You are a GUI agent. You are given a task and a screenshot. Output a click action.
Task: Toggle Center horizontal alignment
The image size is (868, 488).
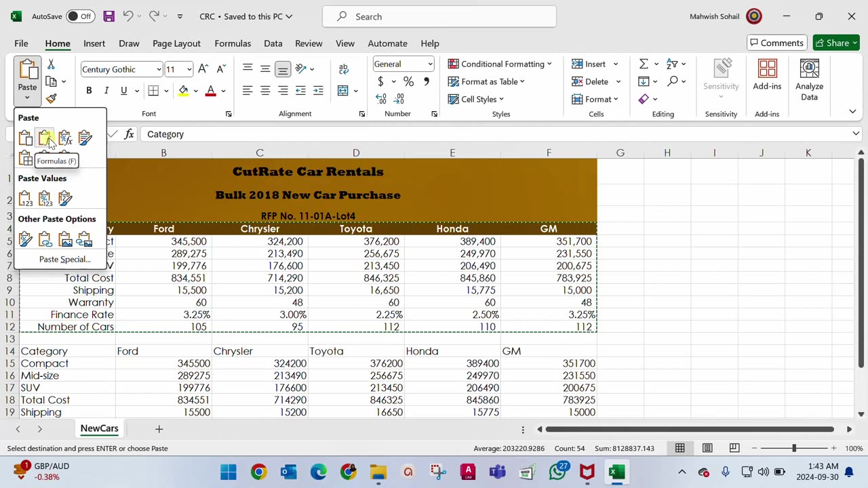pyautogui.click(x=265, y=91)
